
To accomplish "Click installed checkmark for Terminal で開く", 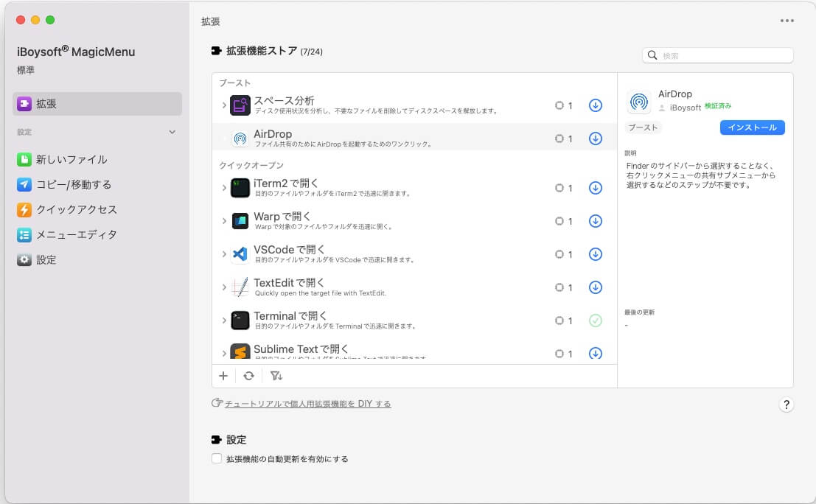I will click(596, 321).
